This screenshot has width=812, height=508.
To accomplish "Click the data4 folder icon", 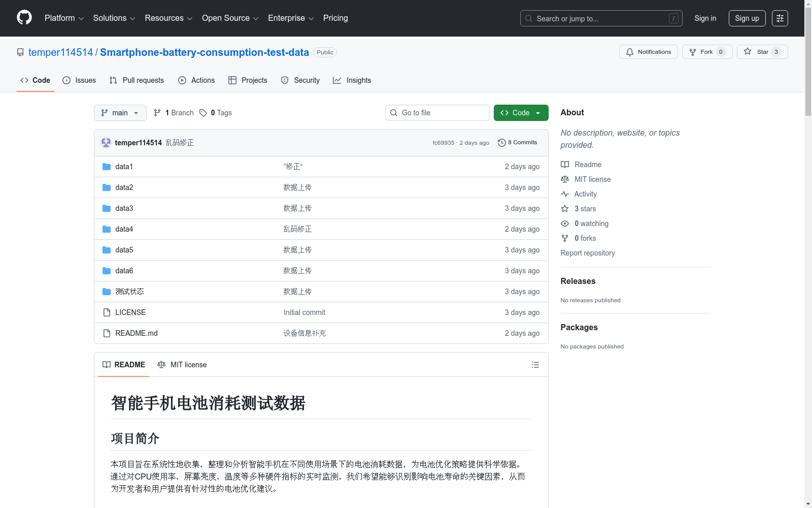I will point(107,229).
